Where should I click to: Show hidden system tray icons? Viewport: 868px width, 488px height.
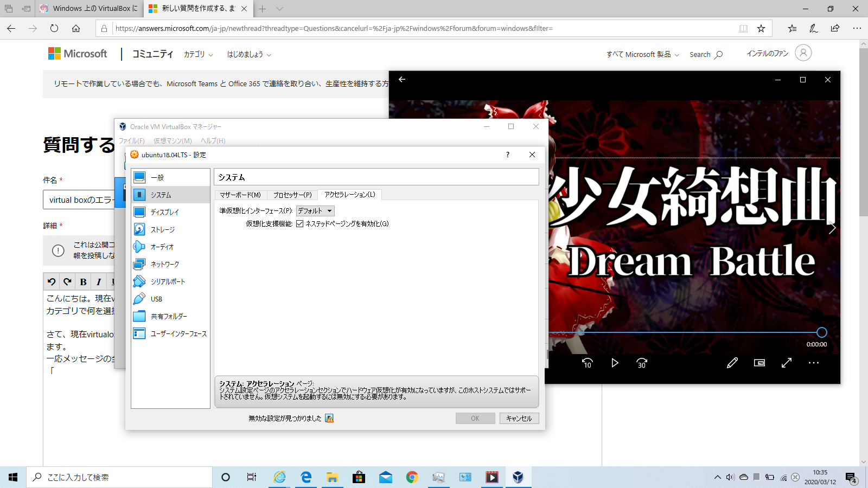(x=717, y=477)
